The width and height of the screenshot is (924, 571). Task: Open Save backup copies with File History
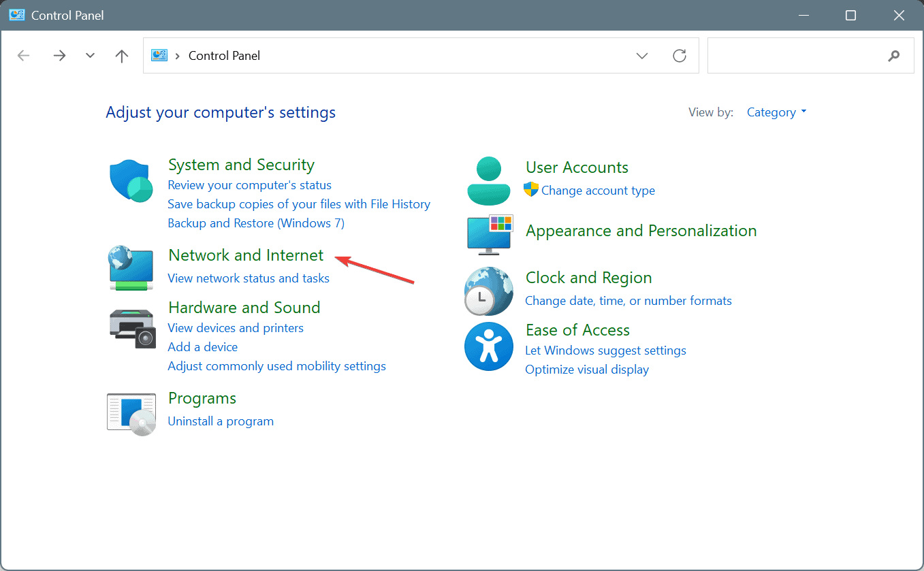pyautogui.click(x=299, y=204)
